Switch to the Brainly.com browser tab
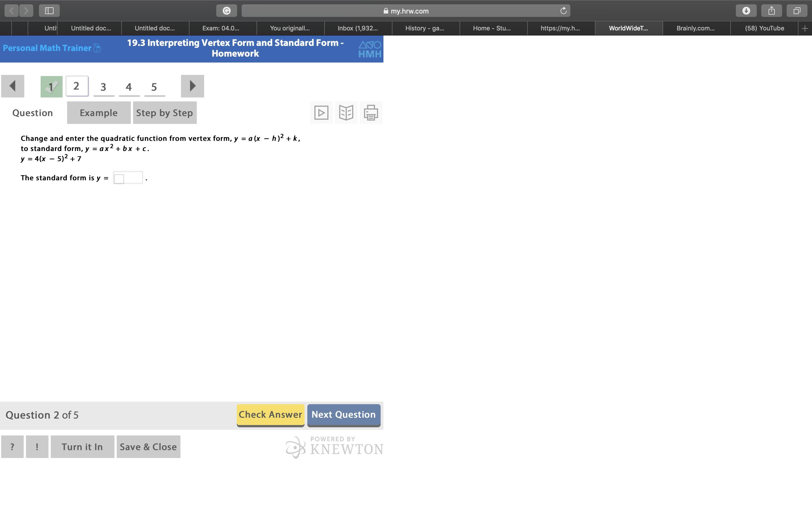 click(696, 28)
